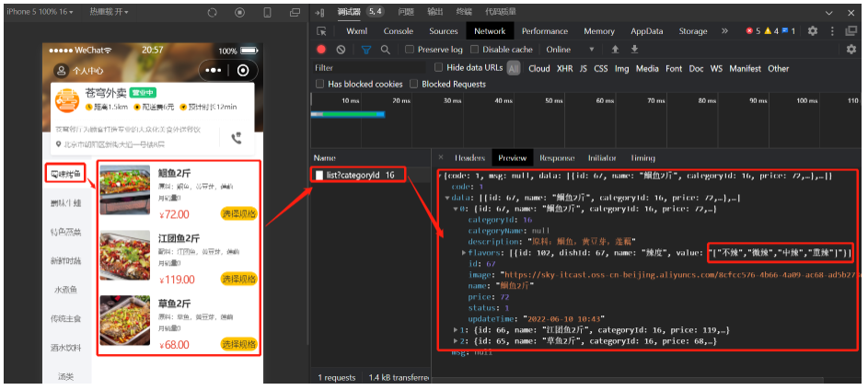868x390 pixels.
Task: Tap the mini-program capsule close circle
Action: pos(243,70)
